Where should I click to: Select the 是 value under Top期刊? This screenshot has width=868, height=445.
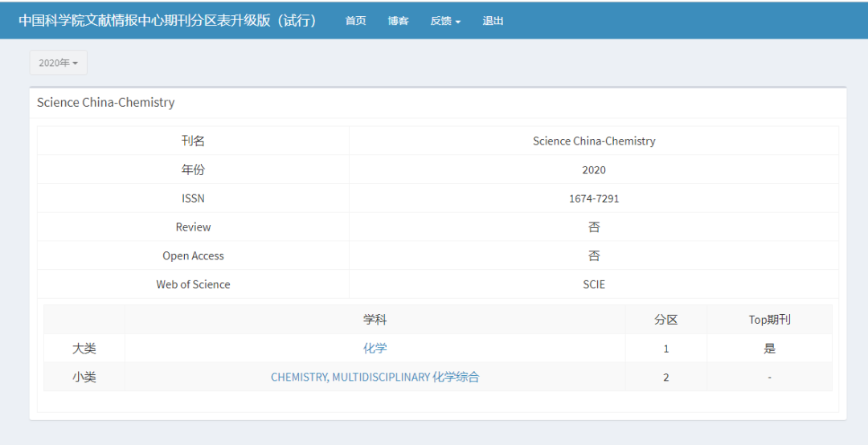click(769, 348)
